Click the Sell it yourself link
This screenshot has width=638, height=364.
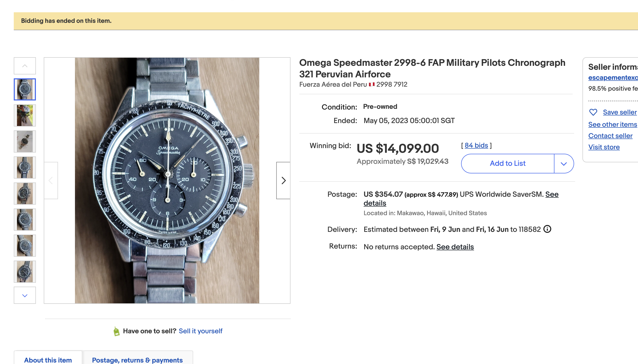click(200, 331)
